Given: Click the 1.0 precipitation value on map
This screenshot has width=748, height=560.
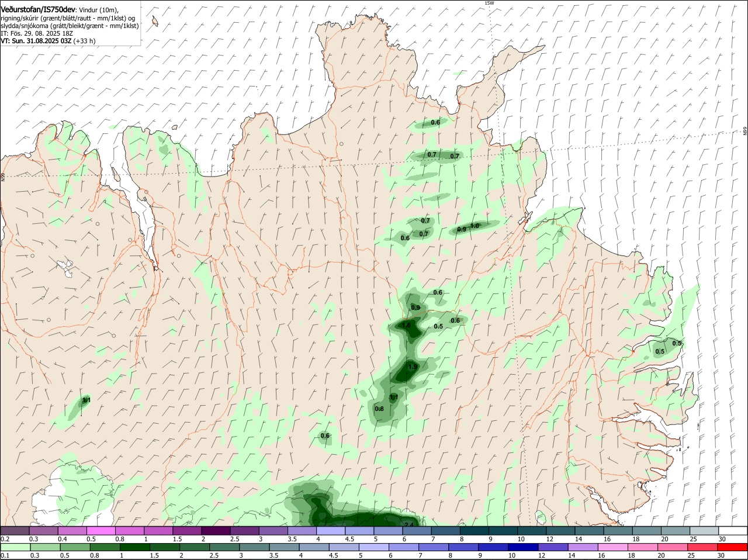Looking at the screenshot, I should tap(475, 226).
